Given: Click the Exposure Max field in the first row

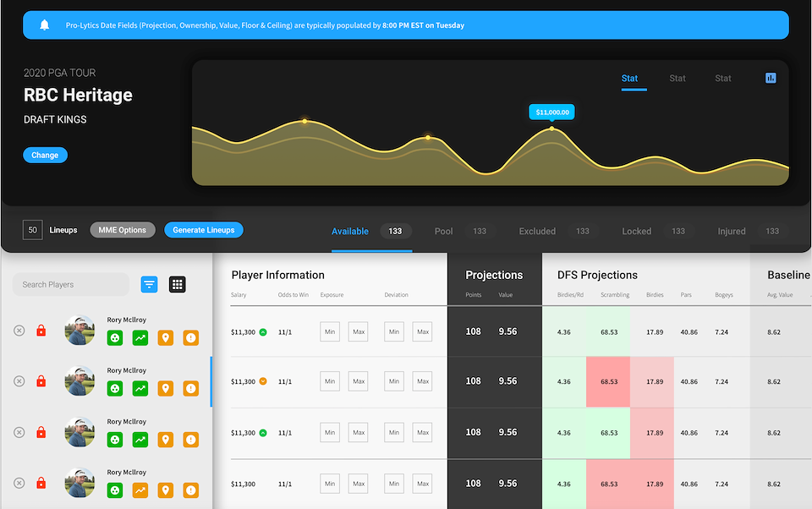Looking at the screenshot, I should pos(359,332).
